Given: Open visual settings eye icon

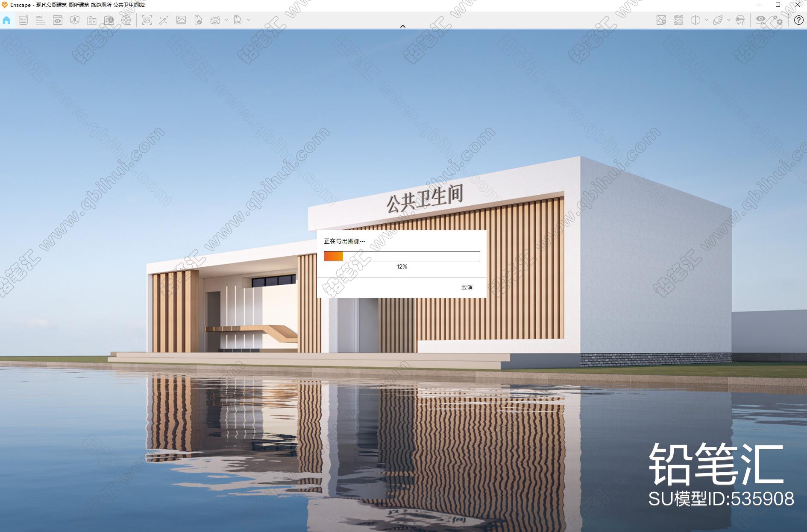Looking at the screenshot, I should coord(761,20).
